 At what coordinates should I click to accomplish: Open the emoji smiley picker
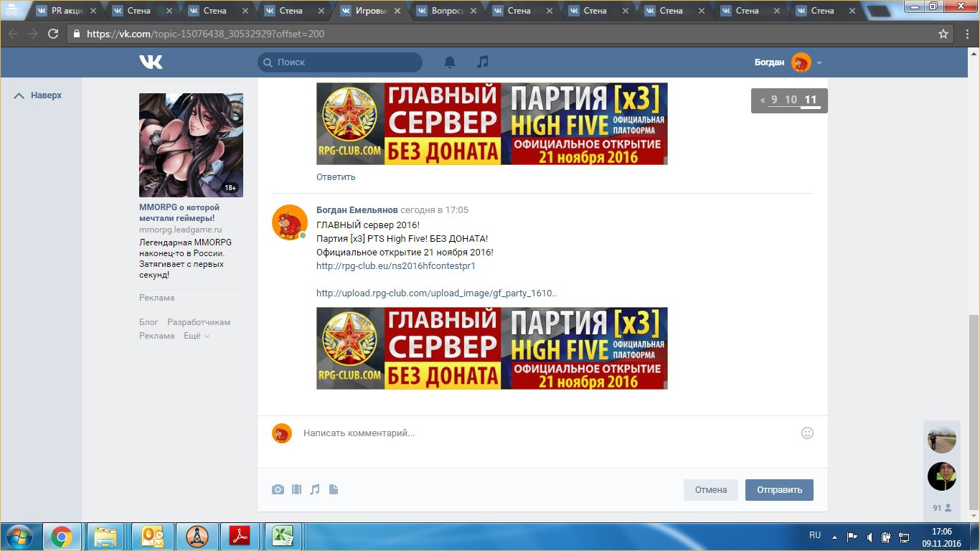click(807, 433)
